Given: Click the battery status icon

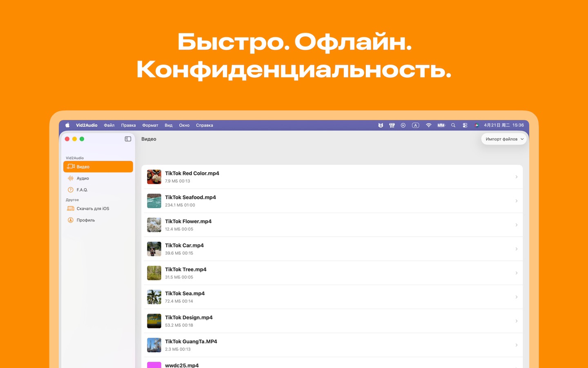Looking at the screenshot, I should coord(441,126).
